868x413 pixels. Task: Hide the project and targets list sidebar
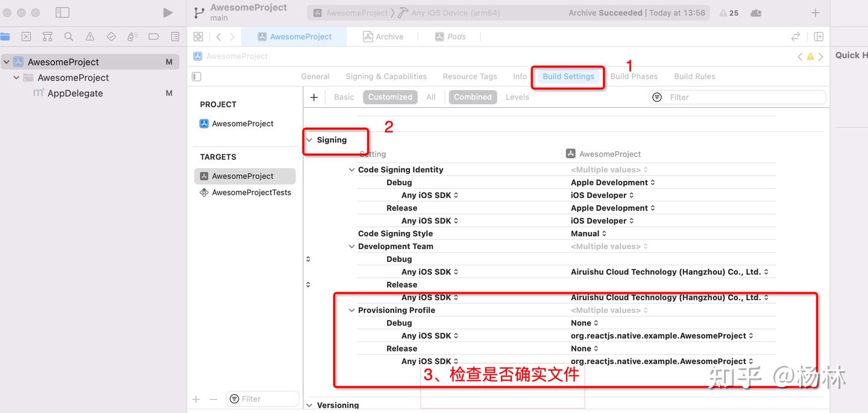pos(197,77)
